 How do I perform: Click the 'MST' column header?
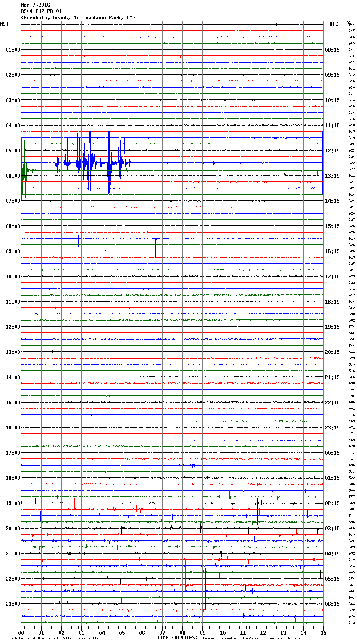pos(4,24)
